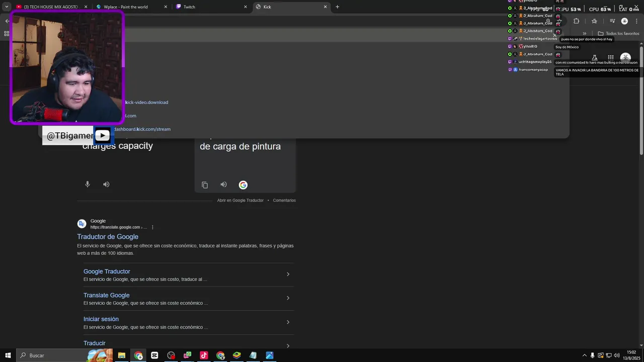Image resolution: width=644 pixels, height=362 pixels.
Task: Open the taskbar clock showing 15:02
Action: coord(631,355)
